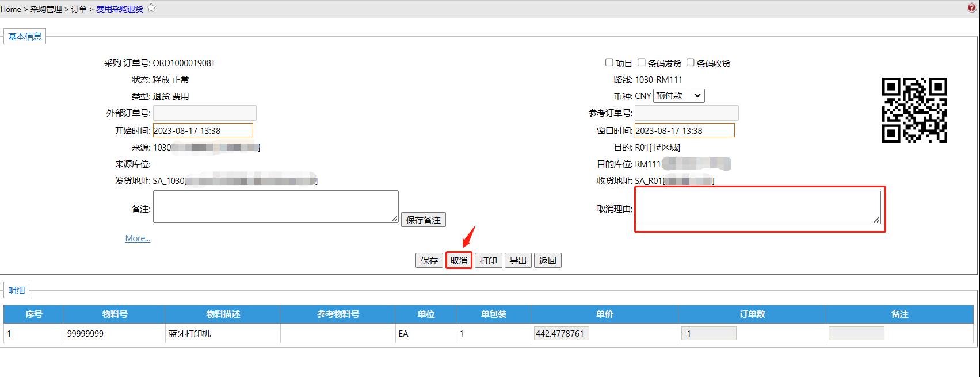Viewport: 980px width, 377px height.
Task: Enable the 条码发货 checkbox
Action: coord(641,62)
